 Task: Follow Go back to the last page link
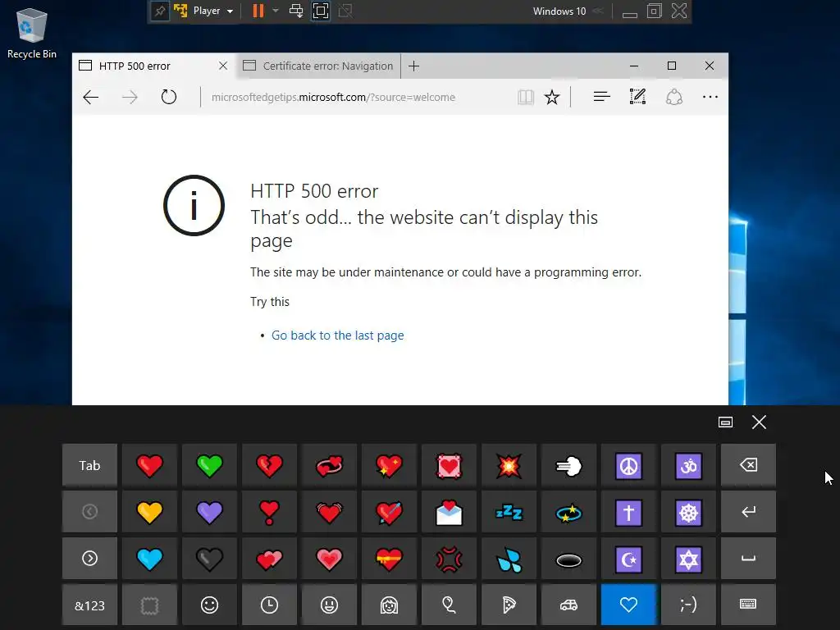point(337,336)
